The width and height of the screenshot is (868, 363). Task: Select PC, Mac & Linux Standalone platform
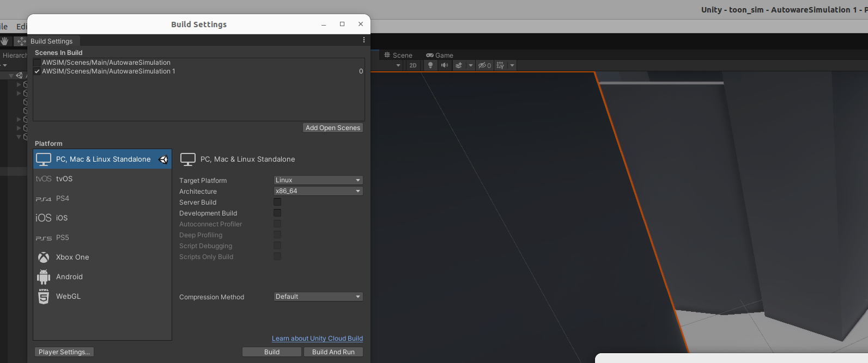pos(102,159)
